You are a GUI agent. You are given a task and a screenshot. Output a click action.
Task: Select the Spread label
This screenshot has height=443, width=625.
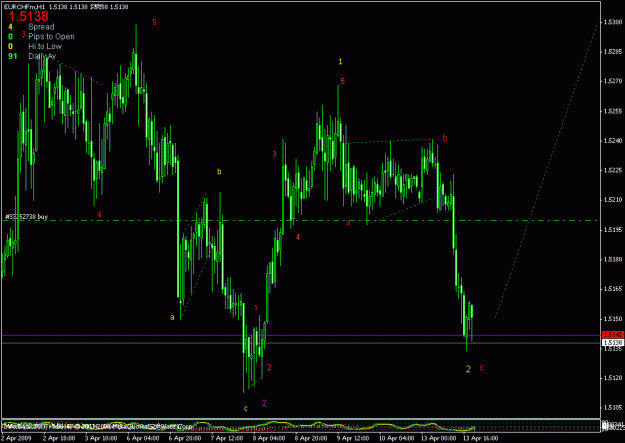[41, 27]
